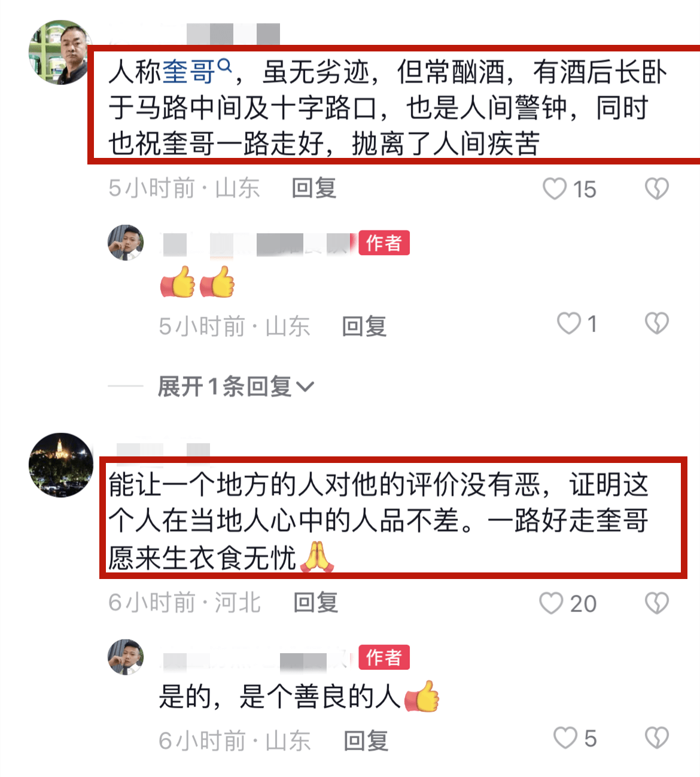
Task: Tap the 作者 badge on emoji reply
Action: pos(384,243)
